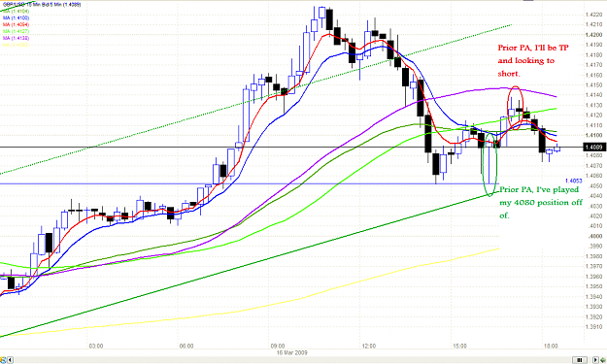Click the 1.4220 price axis label
Image resolution: width=607 pixels, height=364 pixels.
point(593,15)
